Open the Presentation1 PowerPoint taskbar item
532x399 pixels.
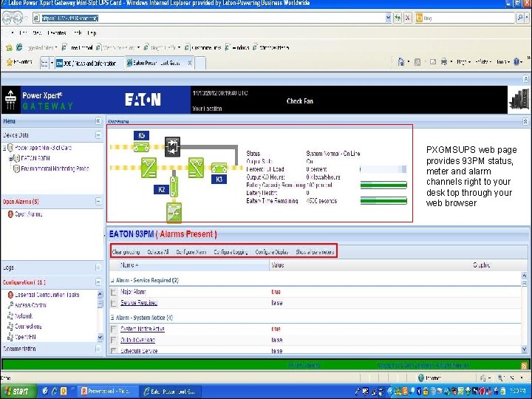[108, 391]
